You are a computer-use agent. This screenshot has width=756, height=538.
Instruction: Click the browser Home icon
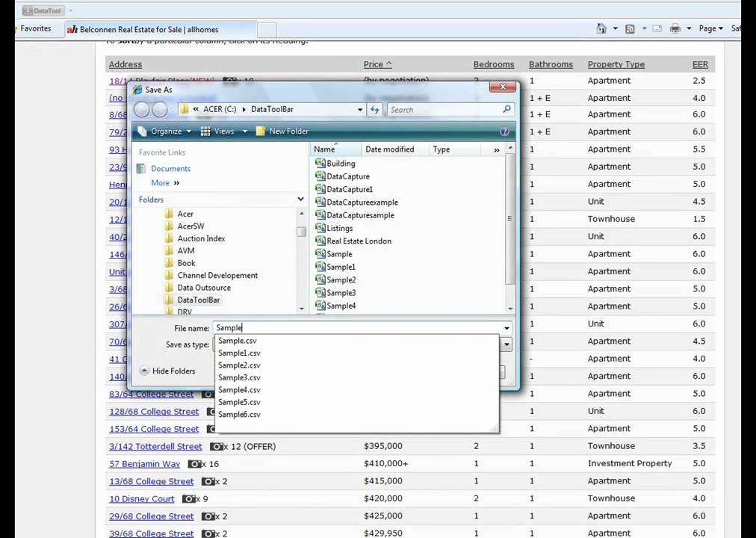601,28
